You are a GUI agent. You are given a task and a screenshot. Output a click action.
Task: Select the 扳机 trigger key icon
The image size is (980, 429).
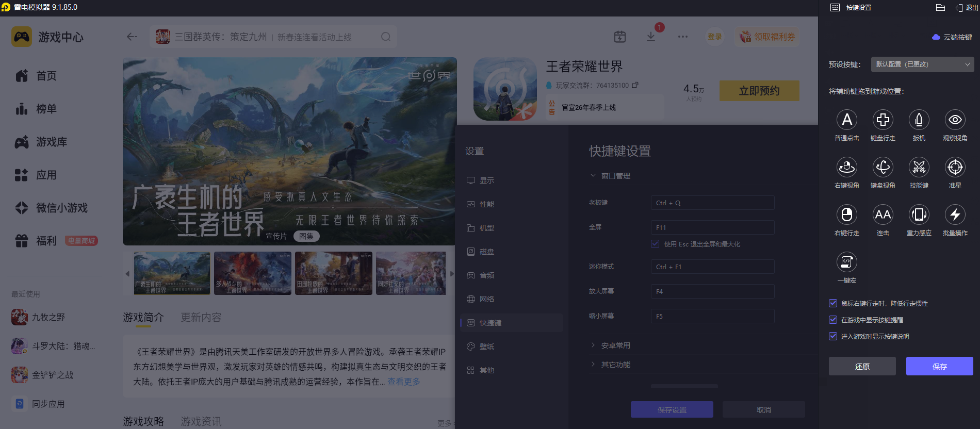click(x=919, y=120)
